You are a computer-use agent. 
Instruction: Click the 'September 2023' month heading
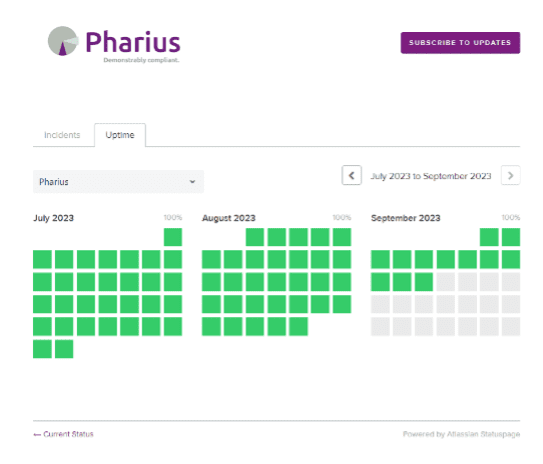[x=406, y=218]
